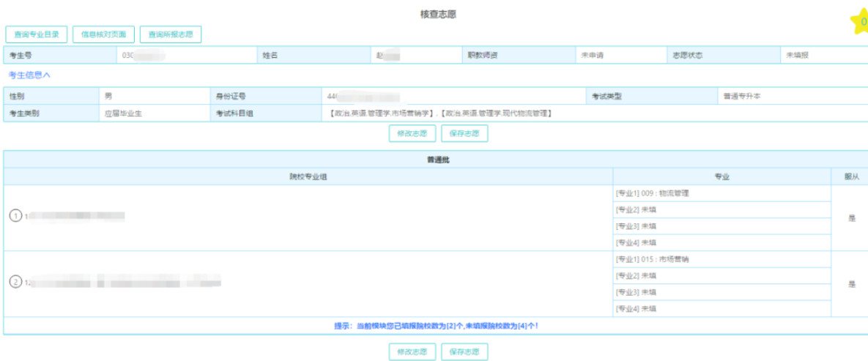Click 是 in the 物流管理 choice row
This screenshot has height=361, width=868.
pyautogui.click(x=852, y=218)
